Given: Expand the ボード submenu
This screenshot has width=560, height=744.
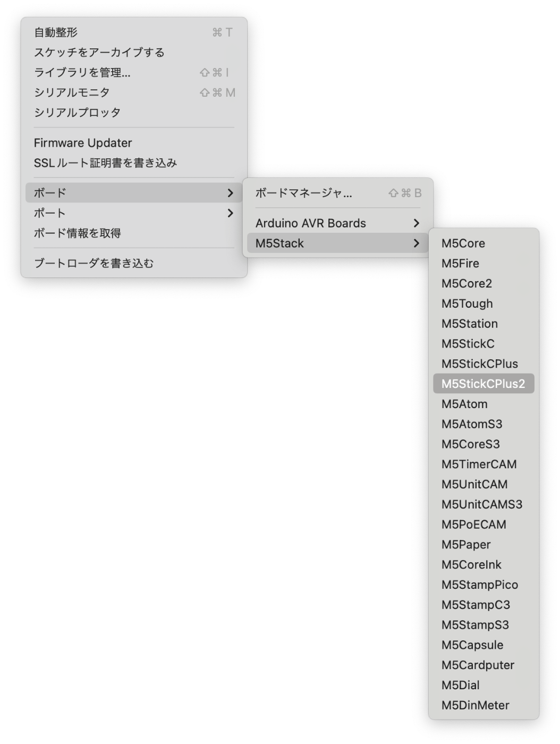Looking at the screenshot, I should click(134, 193).
